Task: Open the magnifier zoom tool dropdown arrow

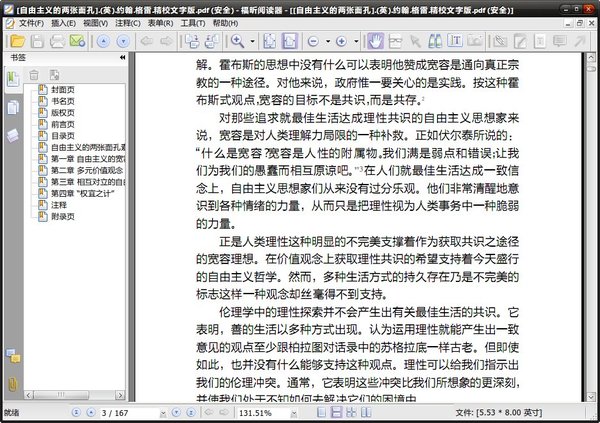Action: point(252,41)
